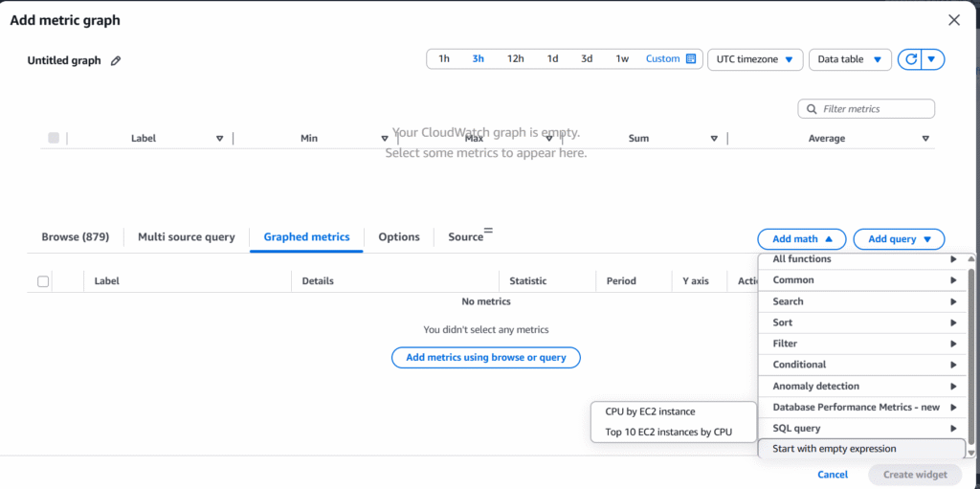The width and height of the screenshot is (980, 489).
Task: Click the sort arrow beside Sum column
Action: pos(714,139)
